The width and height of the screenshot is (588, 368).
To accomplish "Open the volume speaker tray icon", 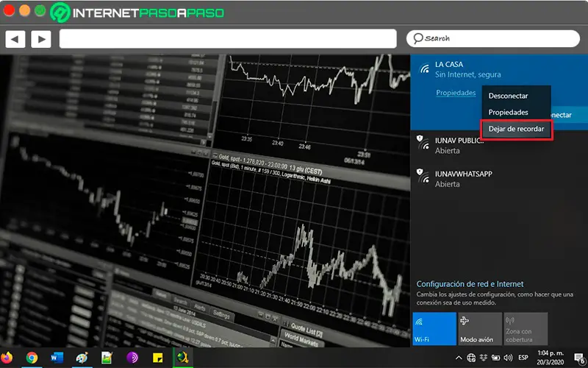I will tap(508, 358).
